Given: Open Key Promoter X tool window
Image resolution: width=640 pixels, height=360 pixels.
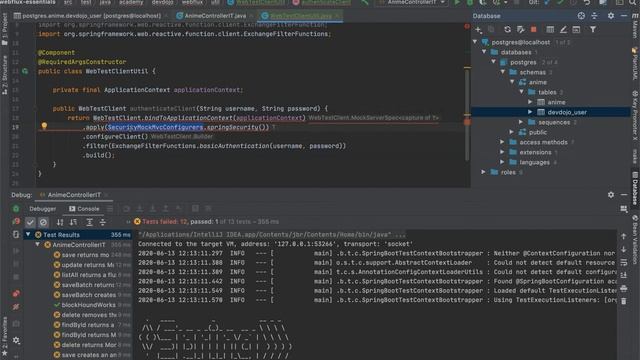Looking at the screenshot, I should coord(635,115).
